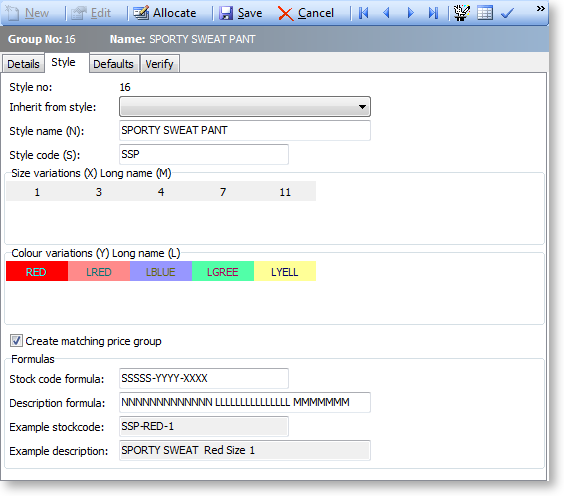Go to the next record arrow

410,13
